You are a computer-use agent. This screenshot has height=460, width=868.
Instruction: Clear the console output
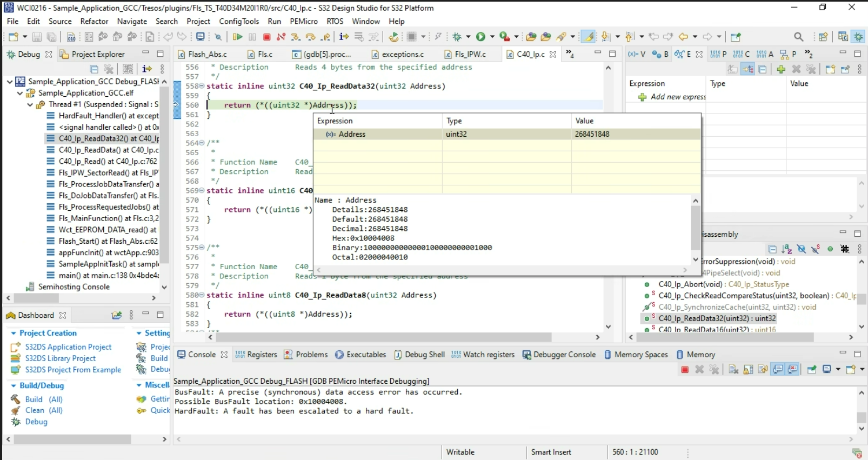733,370
